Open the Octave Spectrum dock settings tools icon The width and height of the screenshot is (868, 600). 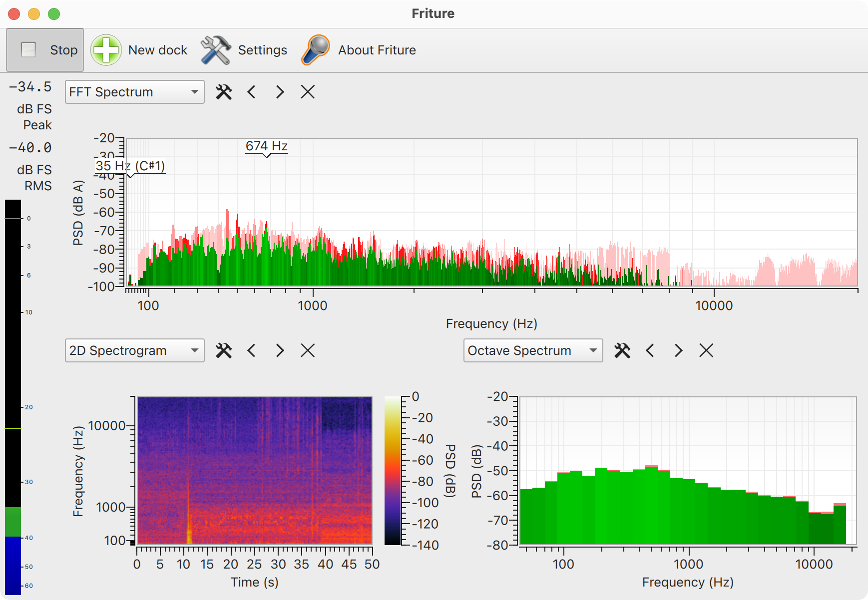tap(622, 350)
